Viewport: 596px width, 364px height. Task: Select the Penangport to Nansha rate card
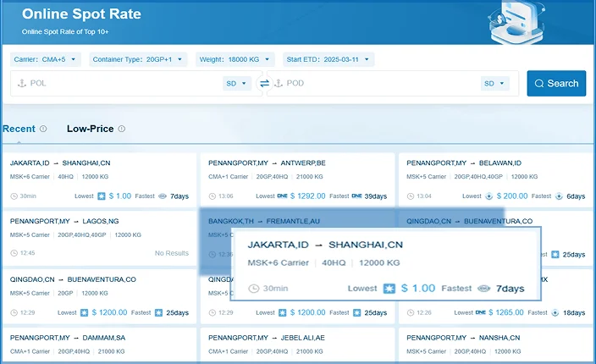(494, 345)
